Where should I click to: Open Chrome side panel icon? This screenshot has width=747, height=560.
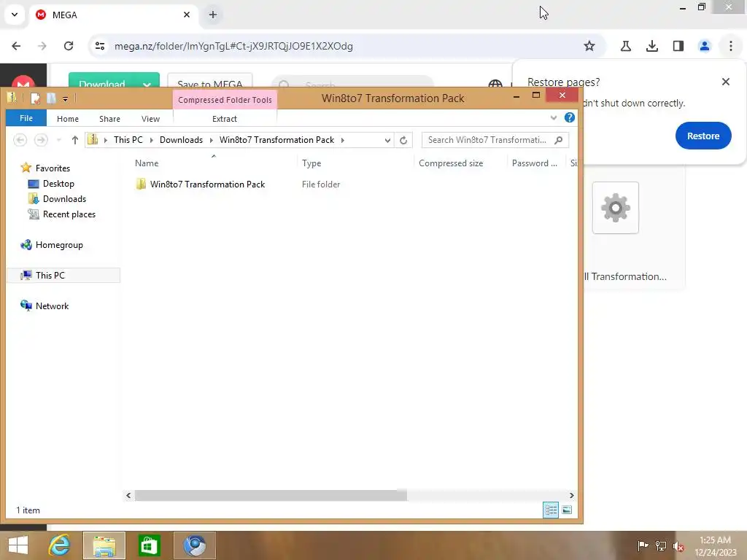point(678,46)
